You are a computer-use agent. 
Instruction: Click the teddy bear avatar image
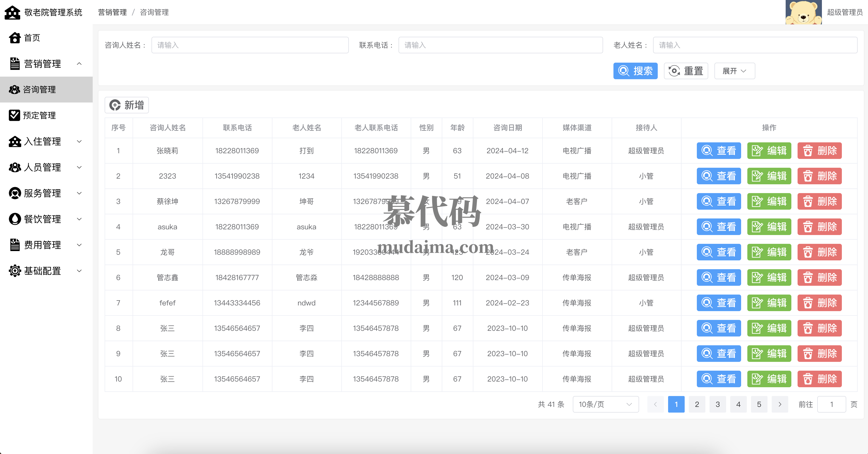[803, 12]
